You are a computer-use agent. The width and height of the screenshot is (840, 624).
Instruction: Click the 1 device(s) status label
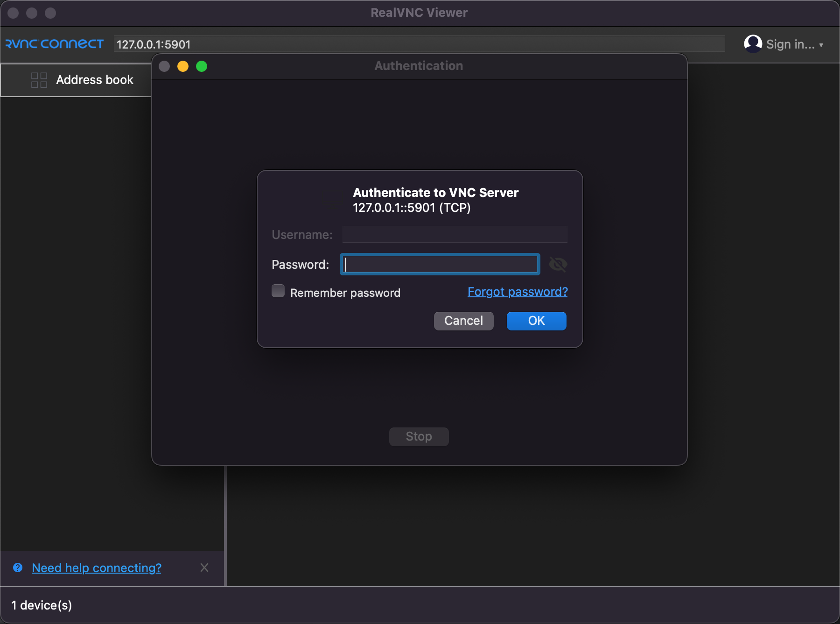coord(42,605)
